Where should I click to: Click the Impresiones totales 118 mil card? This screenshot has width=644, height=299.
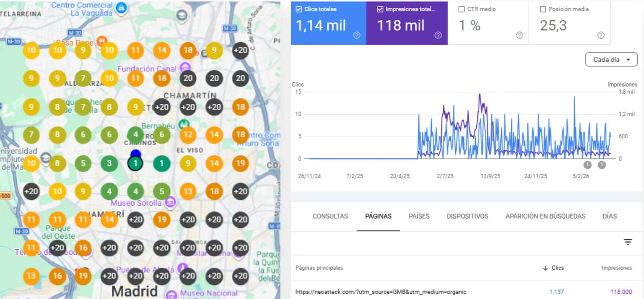pos(407,23)
